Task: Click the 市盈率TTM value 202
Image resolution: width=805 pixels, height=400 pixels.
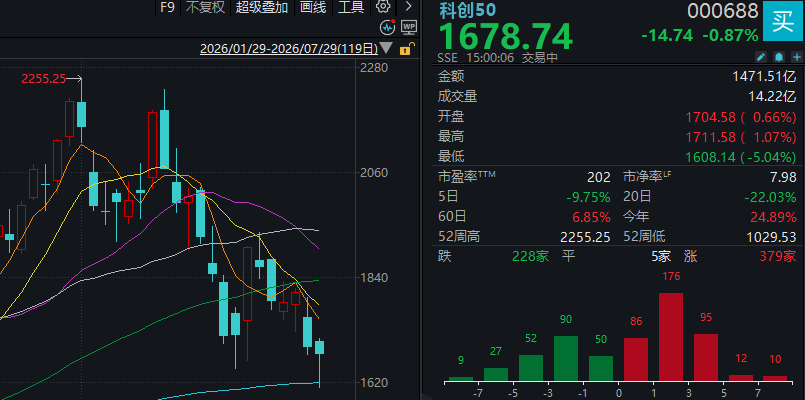Action: [599, 178]
